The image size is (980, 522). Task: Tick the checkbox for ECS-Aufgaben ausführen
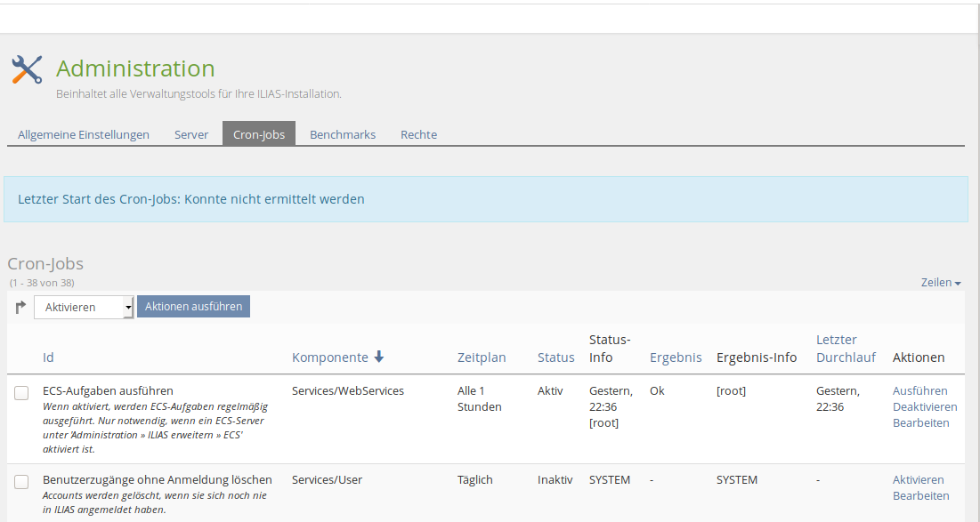pos(21,393)
